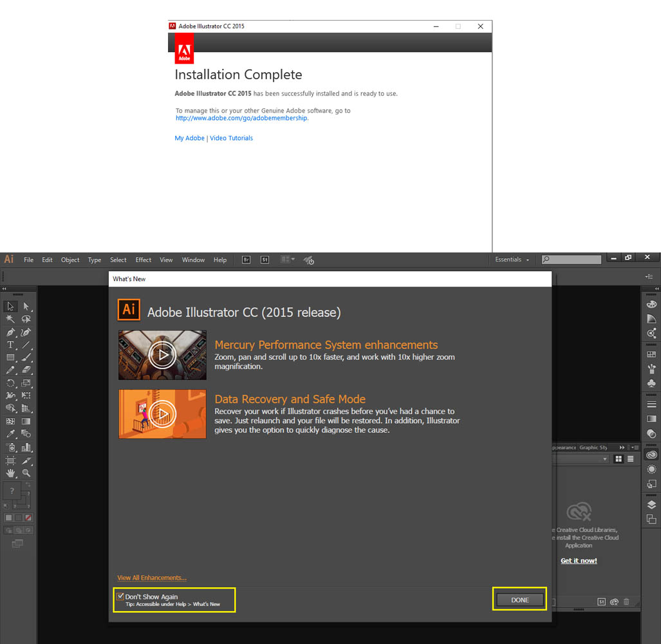
Task: Select the Direct Selection tool
Action: coord(26,306)
